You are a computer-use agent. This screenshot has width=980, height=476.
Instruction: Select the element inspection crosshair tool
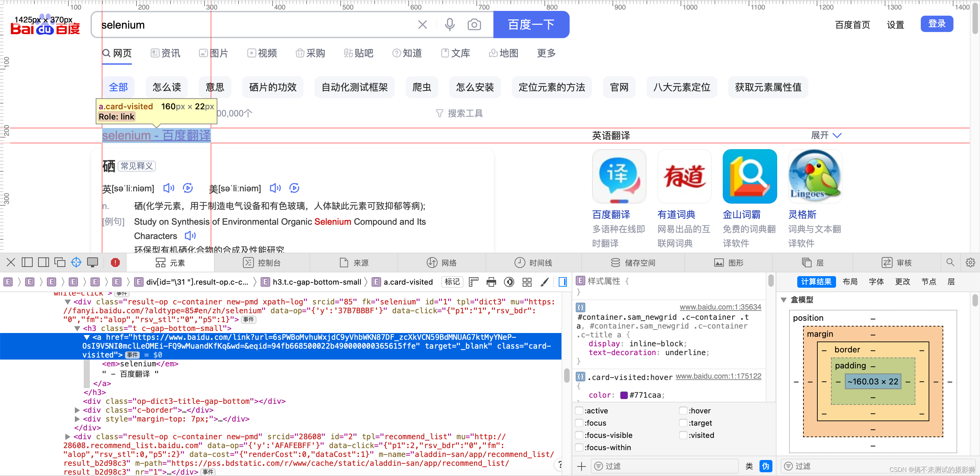76,262
